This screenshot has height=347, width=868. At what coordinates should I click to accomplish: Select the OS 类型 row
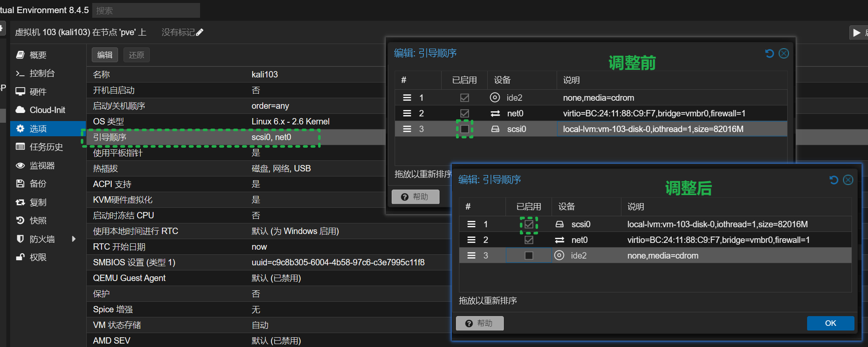(237, 121)
